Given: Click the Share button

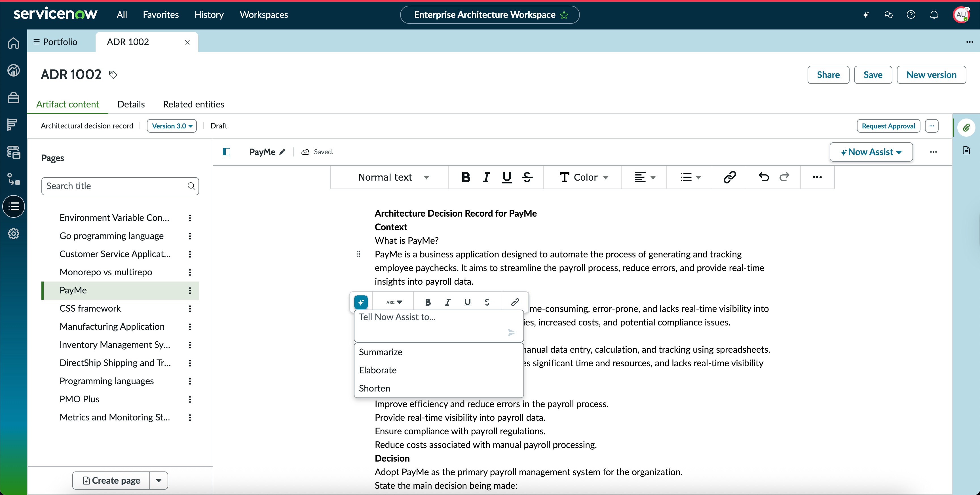Looking at the screenshot, I should [x=829, y=75].
